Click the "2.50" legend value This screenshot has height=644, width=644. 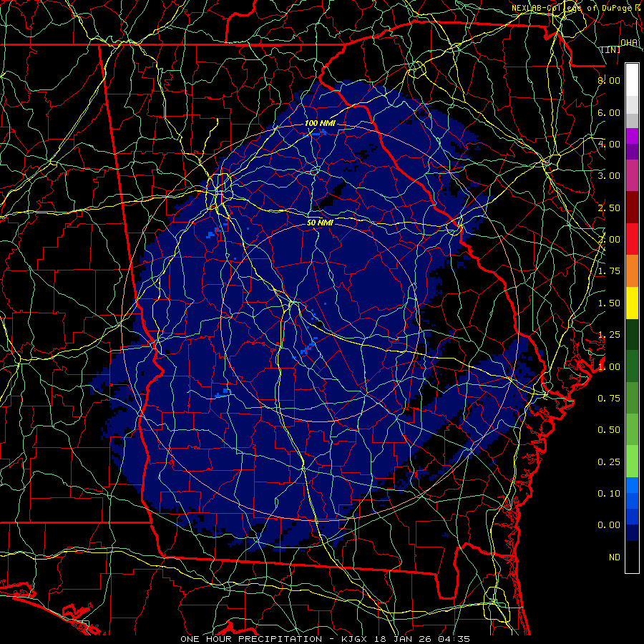(x=609, y=208)
